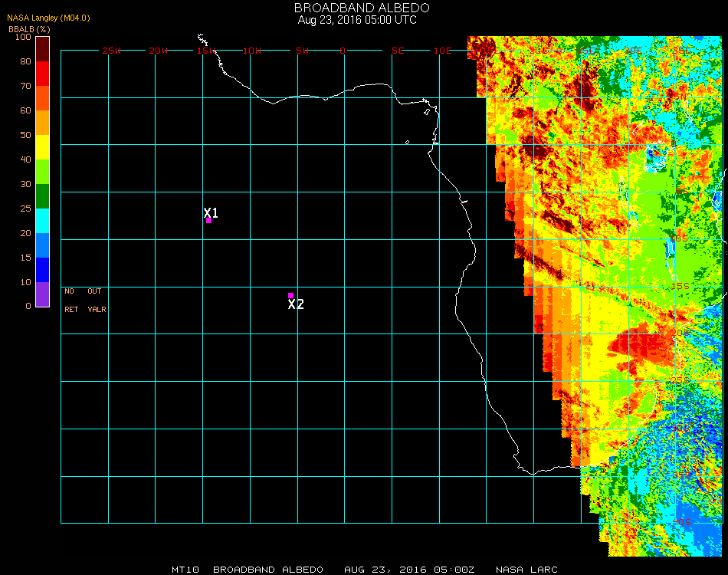728x575 pixels.
Task: Click the '10E' longitude label
Action: [x=442, y=51]
